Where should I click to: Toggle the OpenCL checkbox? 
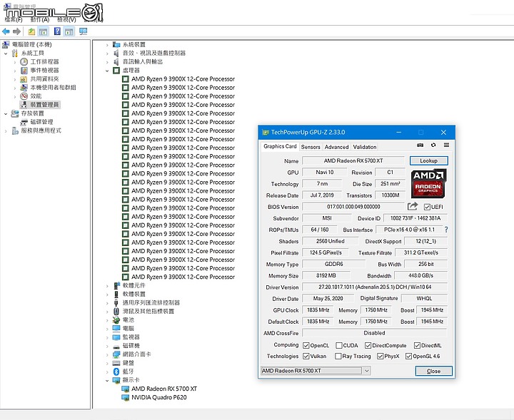click(x=306, y=345)
